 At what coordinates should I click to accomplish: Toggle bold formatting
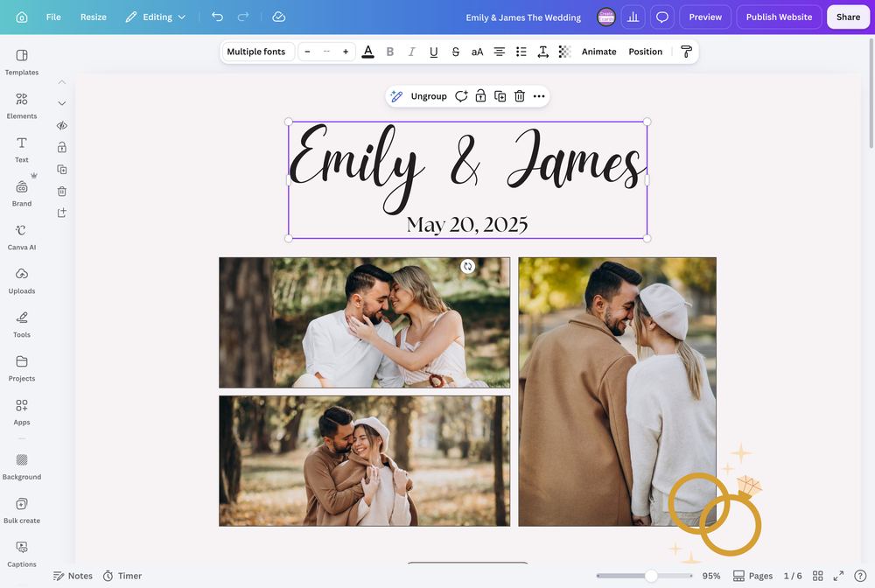point(390,52)
